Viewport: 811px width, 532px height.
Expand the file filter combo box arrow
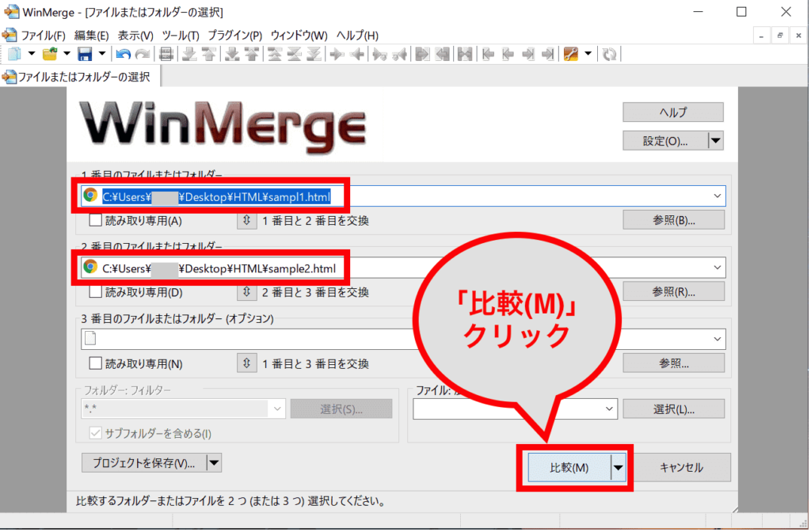(609, 409)
